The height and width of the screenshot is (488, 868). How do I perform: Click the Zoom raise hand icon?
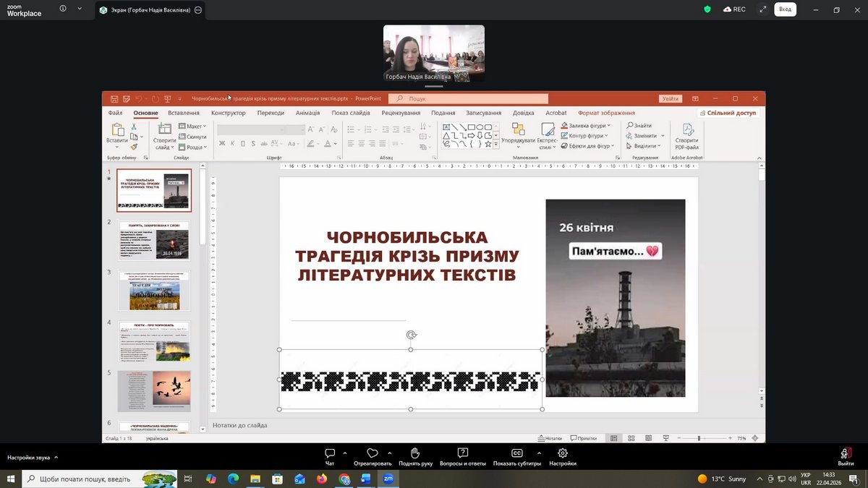coord(414,453)
